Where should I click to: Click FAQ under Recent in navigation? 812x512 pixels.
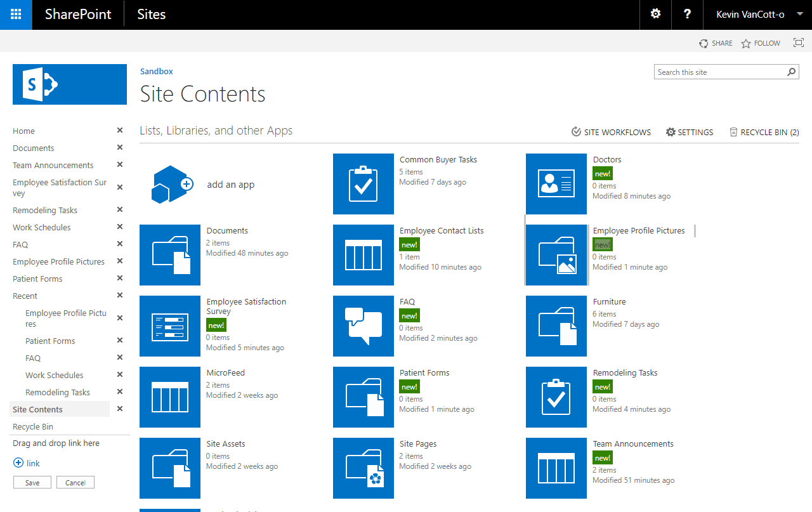click(x=33, y=358)
